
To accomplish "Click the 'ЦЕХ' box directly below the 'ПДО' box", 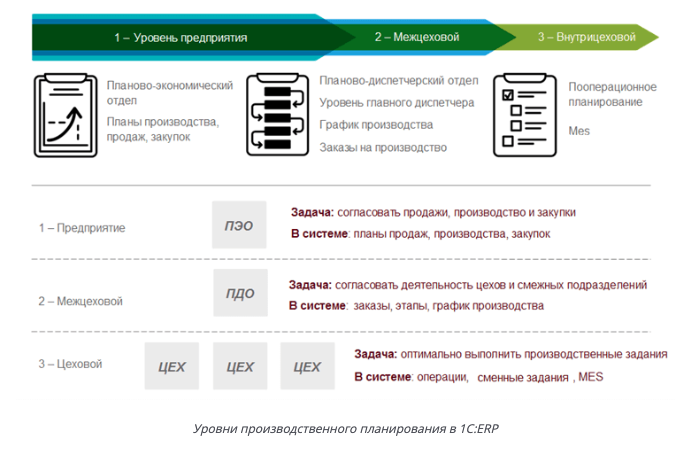I will [240, 366].
